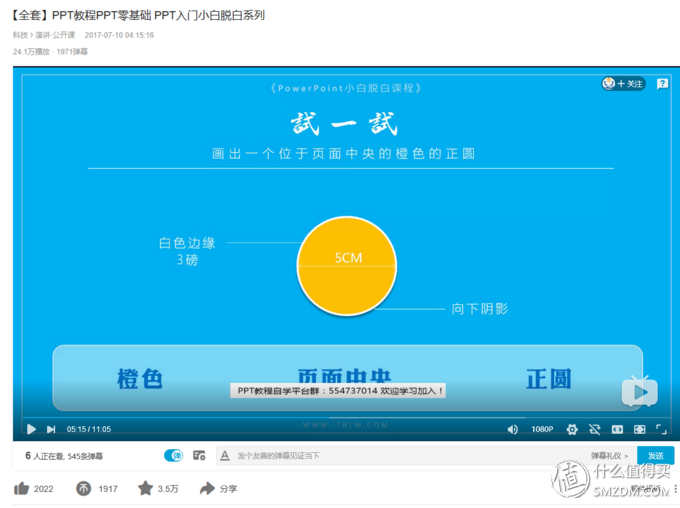This screenshot has height=508, width=680.
Task: Enter fullscreen mode icon
Action: click(x=661, y=429)
